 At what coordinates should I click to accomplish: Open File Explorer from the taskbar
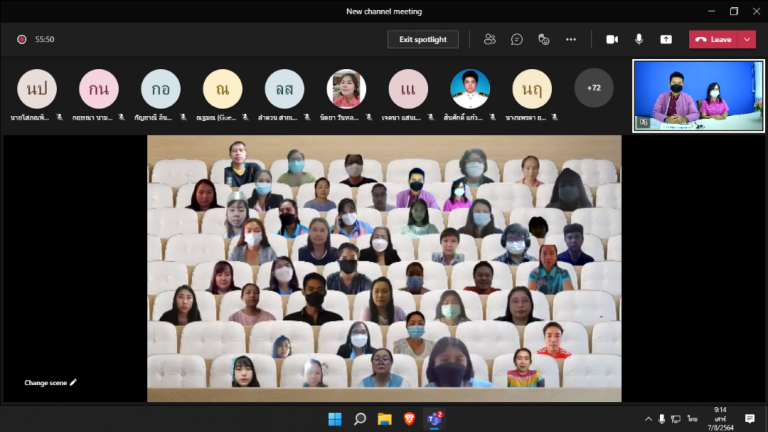[384, 419]
